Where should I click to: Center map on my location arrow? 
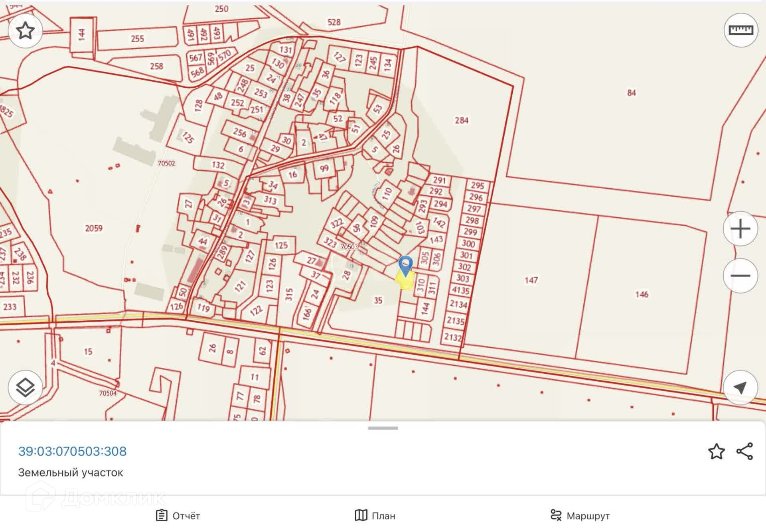740,387
